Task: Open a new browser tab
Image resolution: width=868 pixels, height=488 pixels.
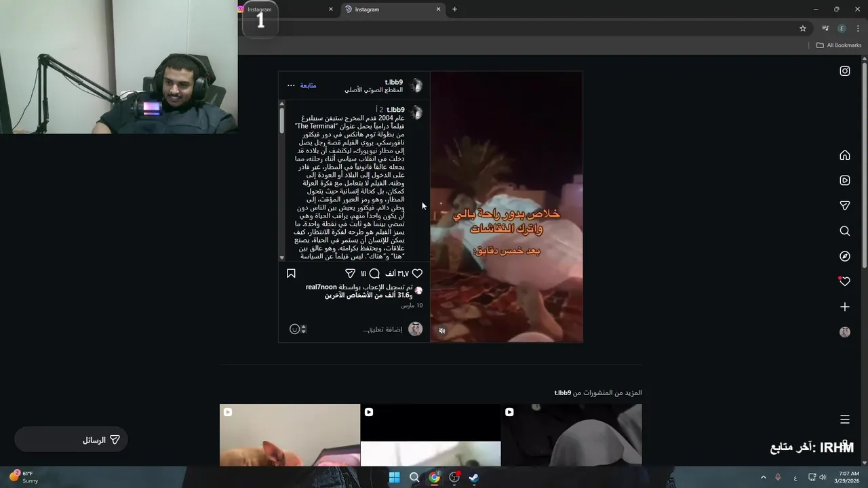Action: coord(455,9)
